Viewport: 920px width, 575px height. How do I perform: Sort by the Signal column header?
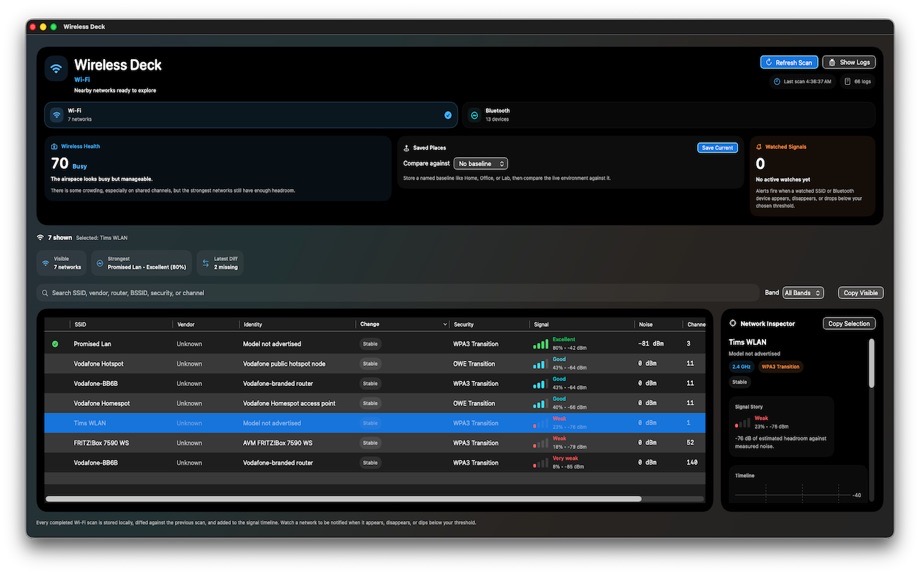point(542,324)
